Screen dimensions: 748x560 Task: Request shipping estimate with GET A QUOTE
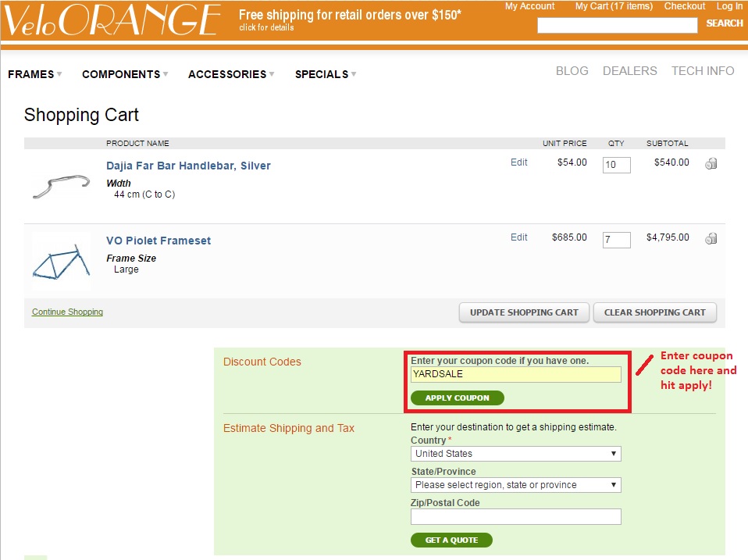click(x=451, y=540)
